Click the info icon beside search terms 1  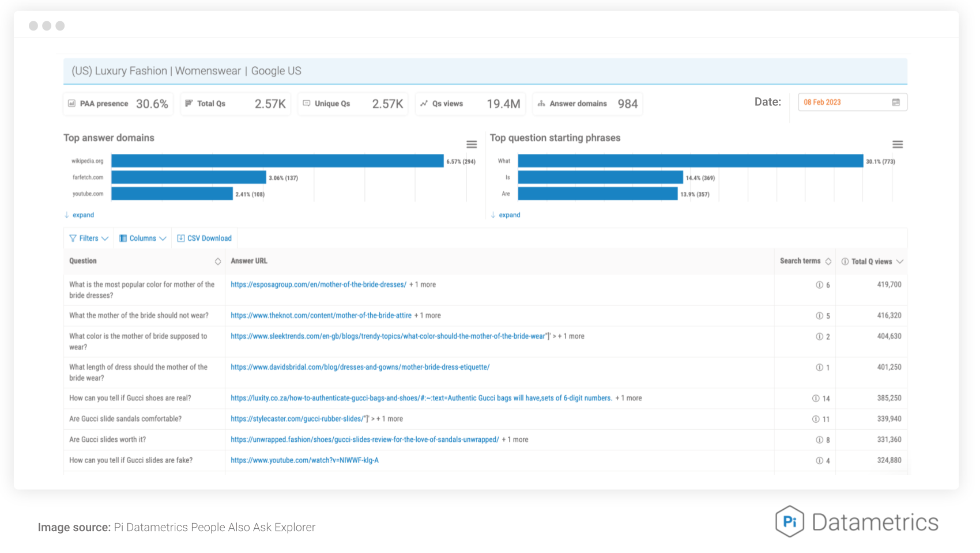pos(819,368)
